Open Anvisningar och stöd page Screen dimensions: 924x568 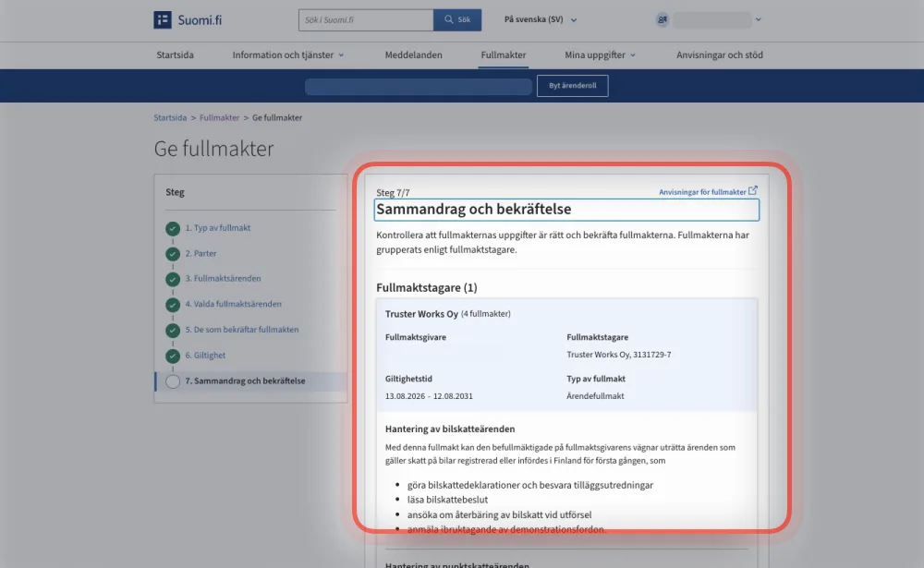[720, 54]
